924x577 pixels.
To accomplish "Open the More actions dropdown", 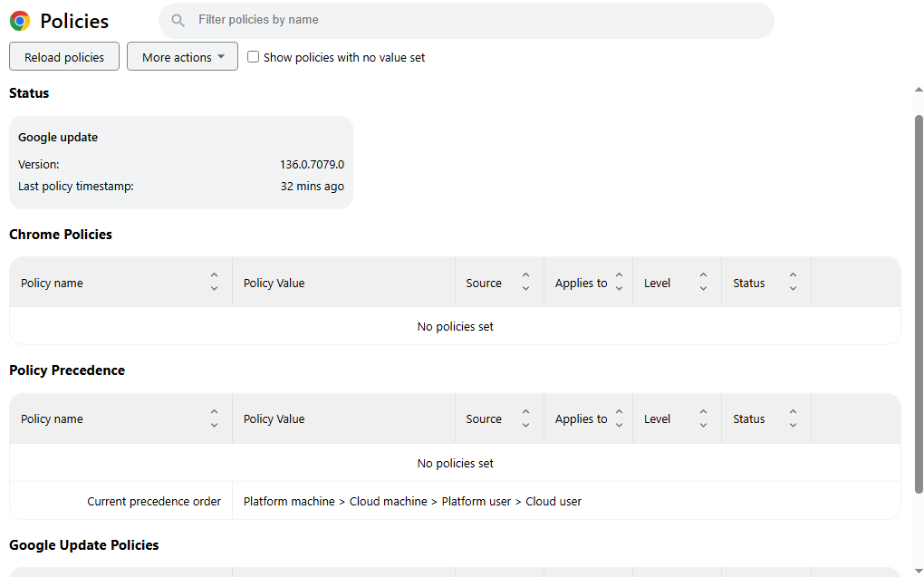I will coord(183,56).
